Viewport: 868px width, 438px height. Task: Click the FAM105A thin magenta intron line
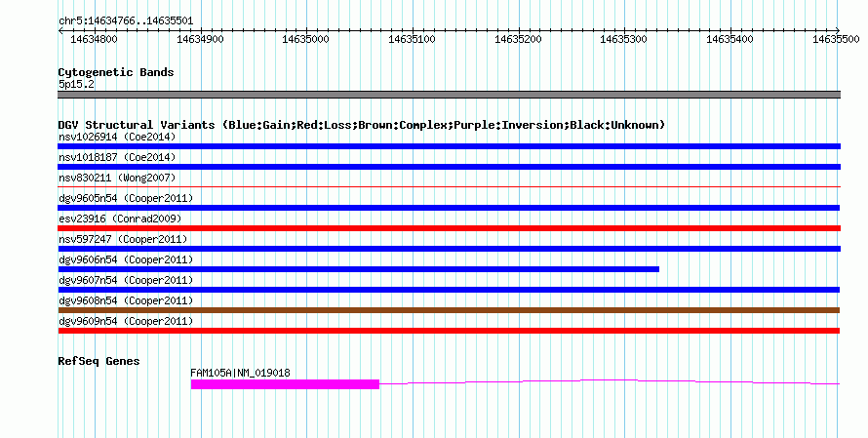click(x=610, y=382)
